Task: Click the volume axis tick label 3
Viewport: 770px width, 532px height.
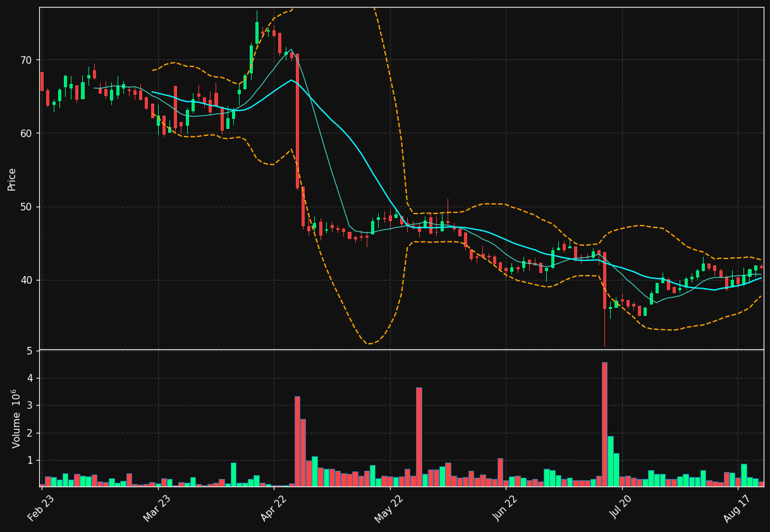Action: (30, 405)
